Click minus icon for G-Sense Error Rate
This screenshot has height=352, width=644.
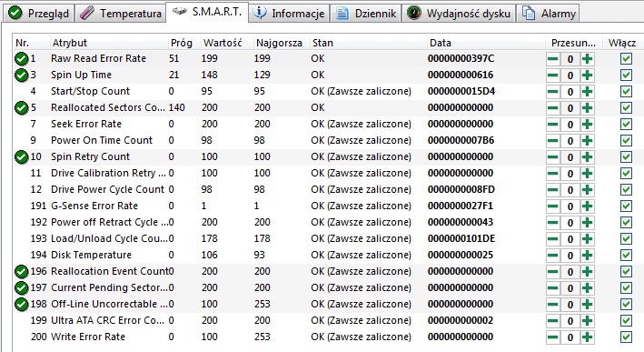[553, 206]
